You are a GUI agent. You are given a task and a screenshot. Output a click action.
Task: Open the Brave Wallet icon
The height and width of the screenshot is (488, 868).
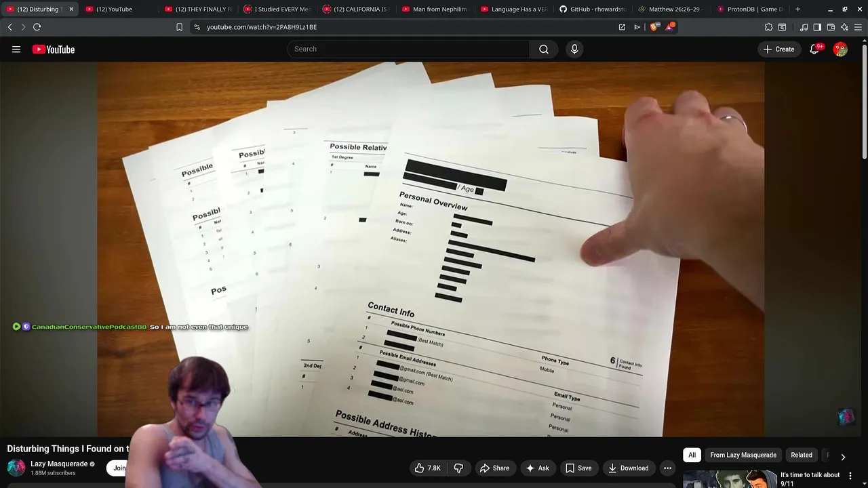(831, 27)
